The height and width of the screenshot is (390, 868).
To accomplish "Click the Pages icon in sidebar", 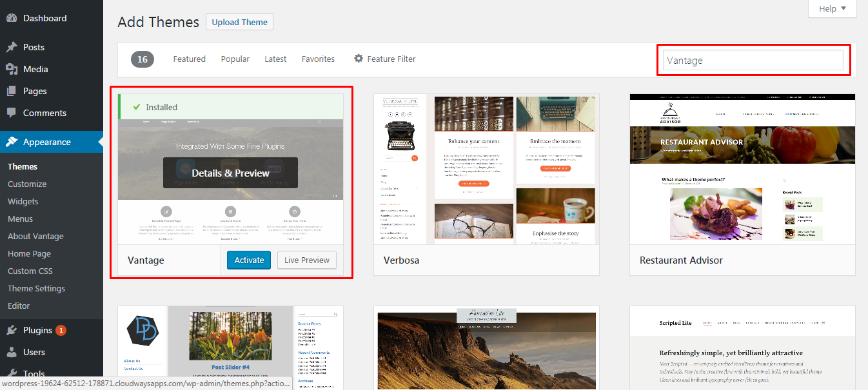I will [12, 91].
